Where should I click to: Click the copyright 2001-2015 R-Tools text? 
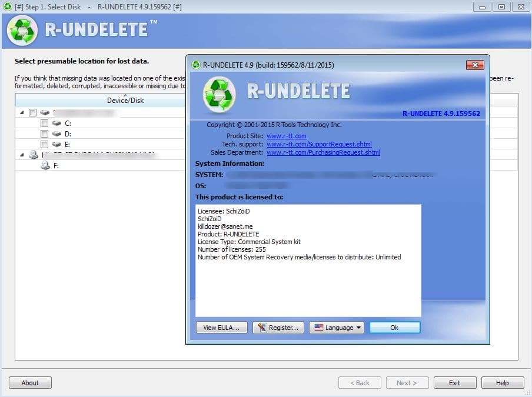pyautogui.click(x=274, y=125)
